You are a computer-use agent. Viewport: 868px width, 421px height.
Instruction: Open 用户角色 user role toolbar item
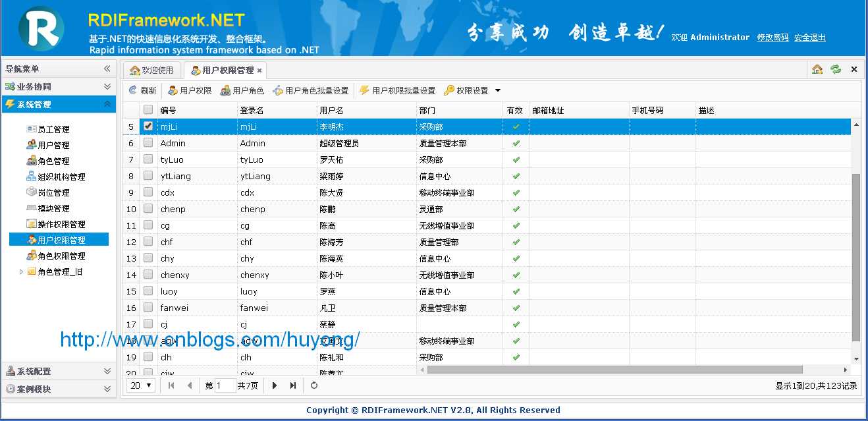click(242, 90)
